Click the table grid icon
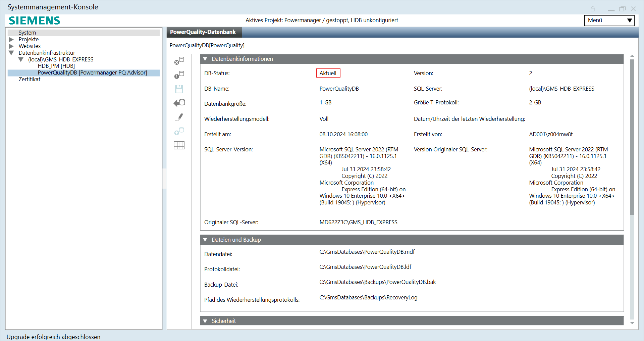The width and height of the screenshot is (644, 341). pos(179,145)
